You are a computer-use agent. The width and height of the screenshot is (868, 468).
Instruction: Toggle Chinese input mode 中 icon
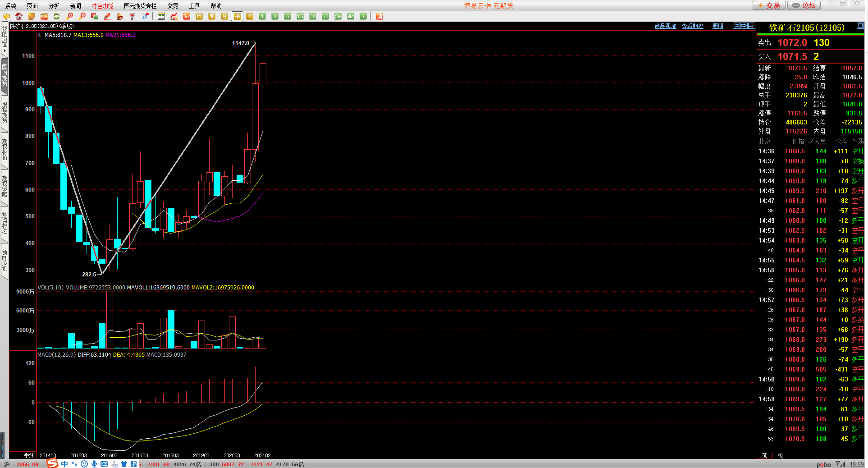click(x=64, y=464)
